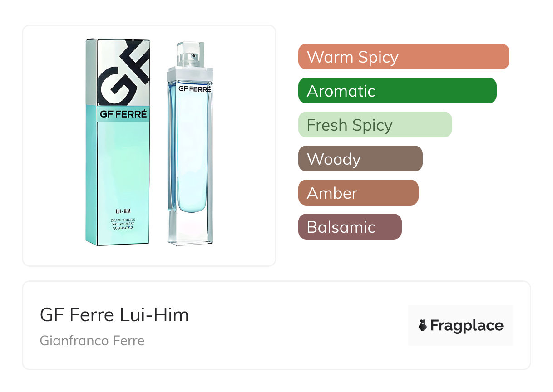Click the Eau de Toilette text on the box

point(123,219)
